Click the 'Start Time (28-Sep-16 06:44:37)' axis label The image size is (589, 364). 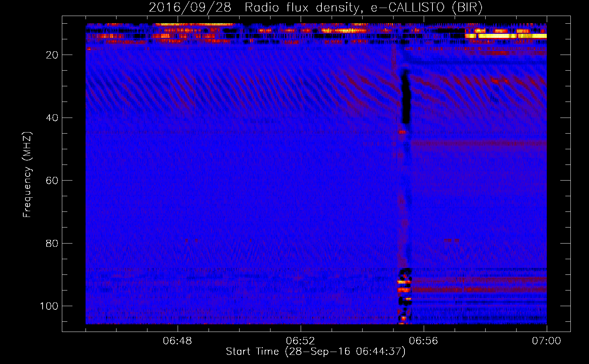(316, 352)
